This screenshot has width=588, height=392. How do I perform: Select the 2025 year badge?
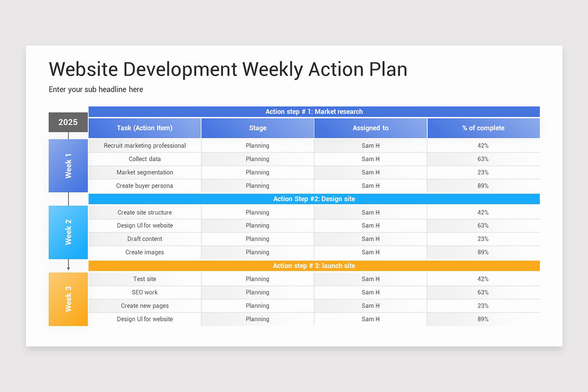click(x=68, y=122)
